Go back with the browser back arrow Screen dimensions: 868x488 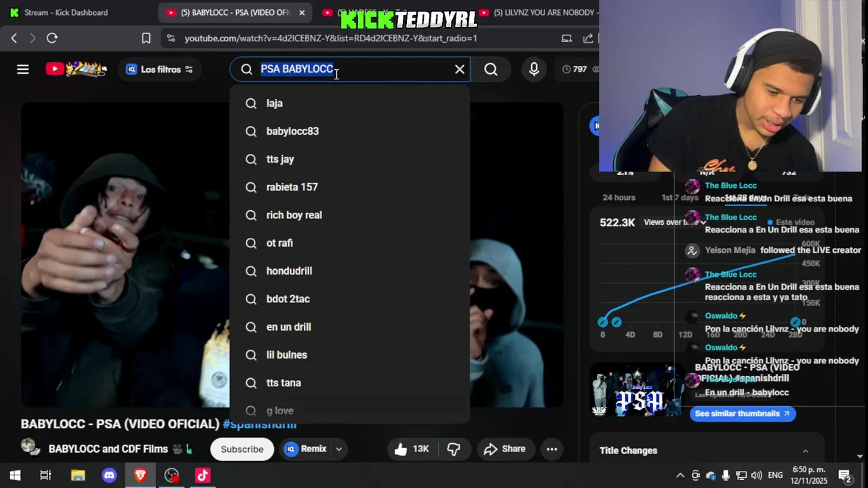pos(14,38)
